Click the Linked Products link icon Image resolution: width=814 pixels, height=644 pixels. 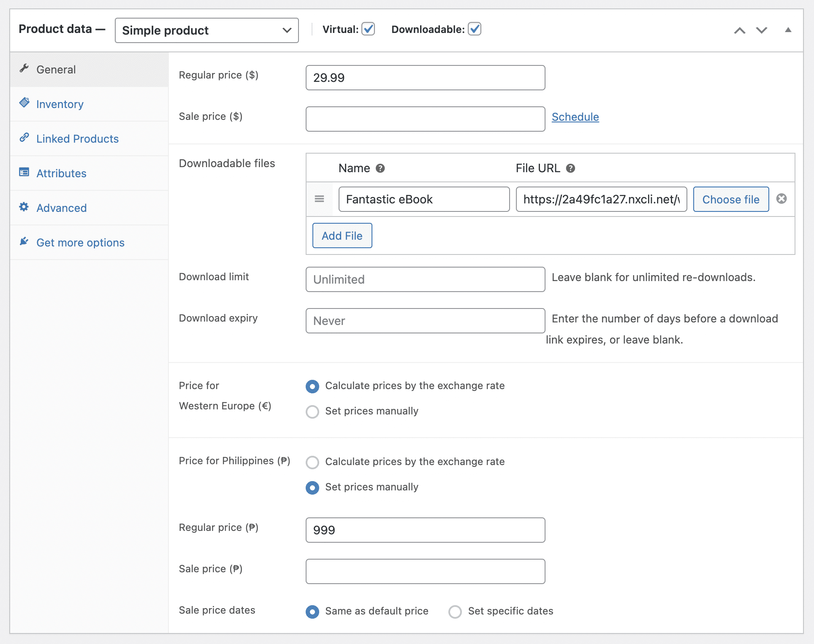[x=24, y=138]
